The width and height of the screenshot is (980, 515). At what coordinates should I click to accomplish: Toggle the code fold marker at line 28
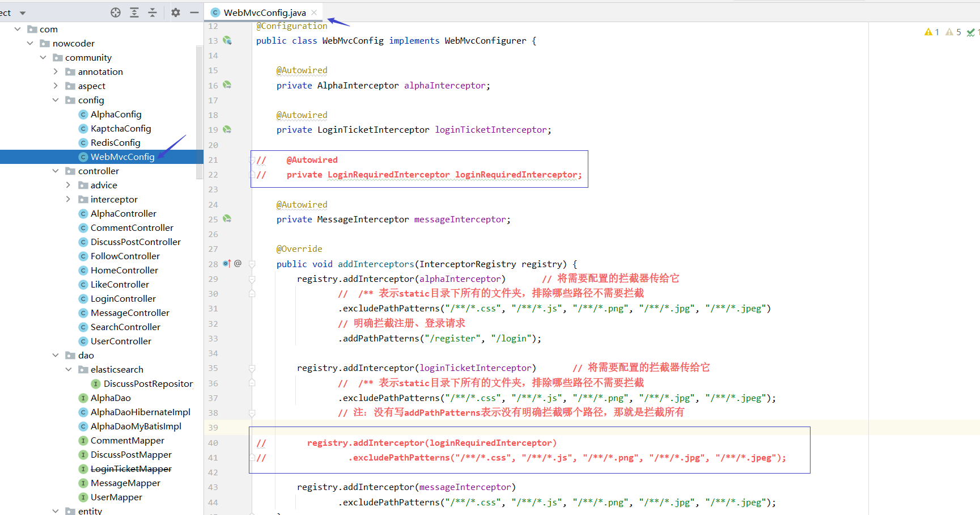pos(252,264)
